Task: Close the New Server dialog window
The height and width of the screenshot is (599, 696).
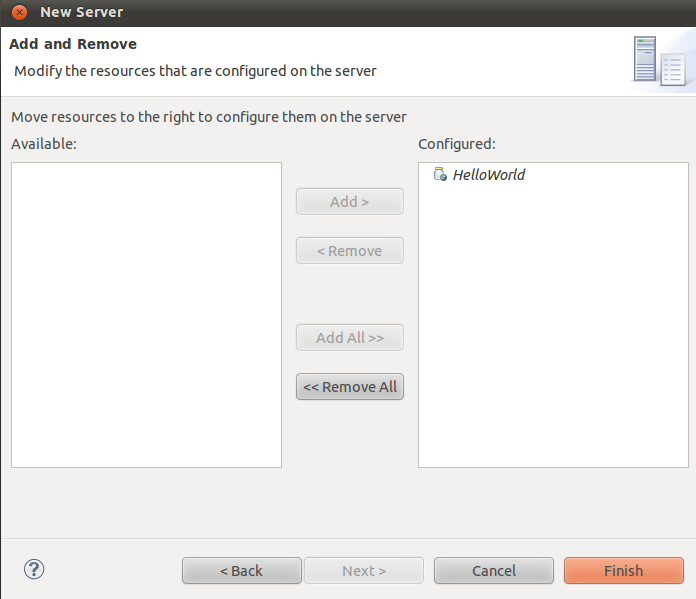Action: click(x=19, y=13)
